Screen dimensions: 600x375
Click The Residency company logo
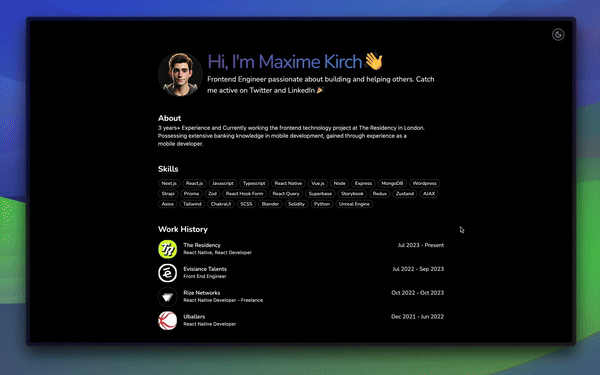click(168, 249)
